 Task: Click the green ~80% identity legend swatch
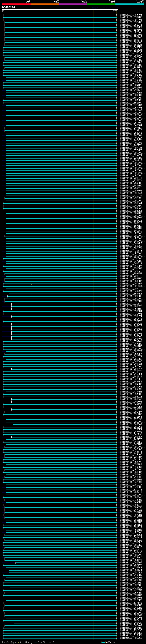click(x=101, y=4)
